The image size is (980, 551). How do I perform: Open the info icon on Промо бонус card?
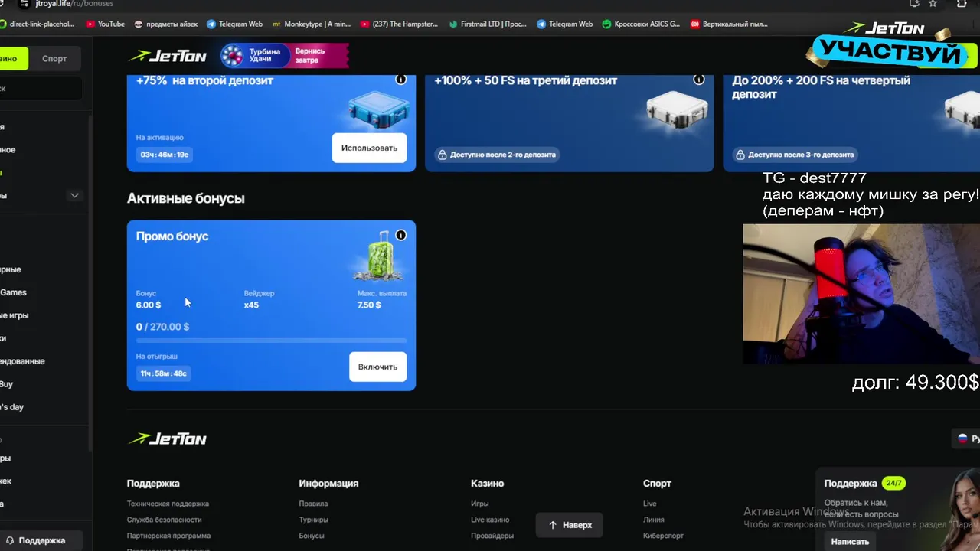[x=400, y=235]
